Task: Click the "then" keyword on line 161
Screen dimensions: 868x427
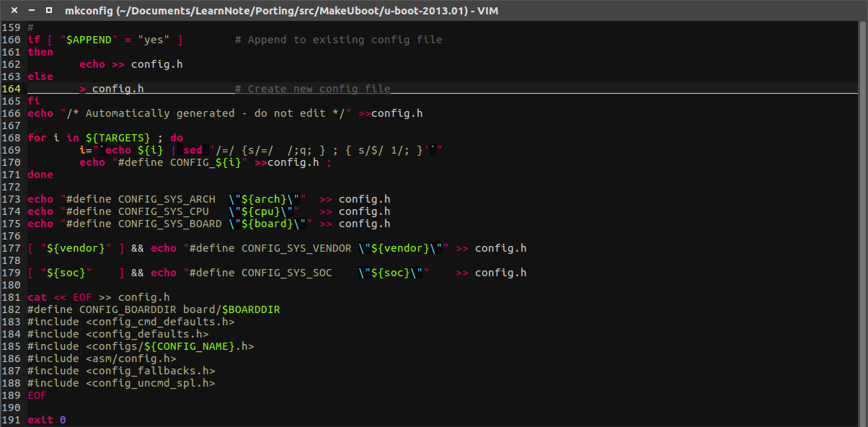Action: [40, 52]
